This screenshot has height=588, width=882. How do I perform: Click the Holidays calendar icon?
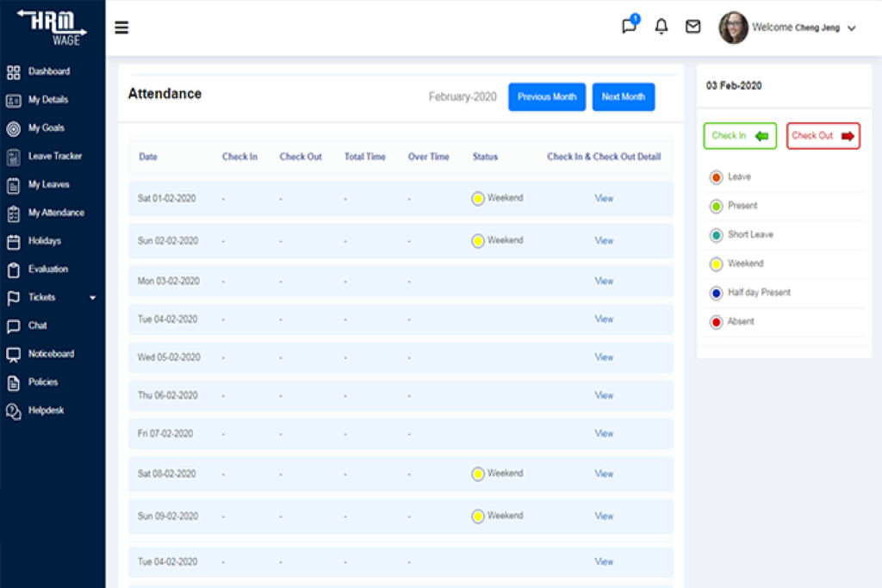pyautogui.click(x=14, y=242)
